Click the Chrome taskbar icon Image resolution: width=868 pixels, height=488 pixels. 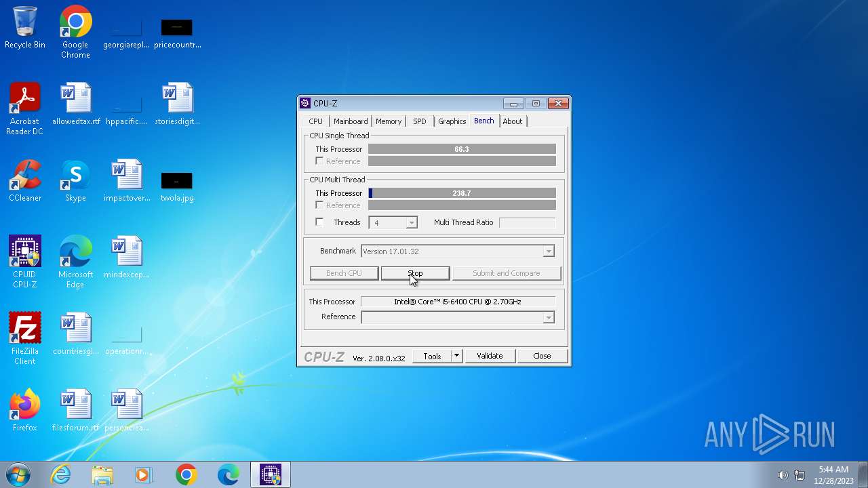click(186, 474)
